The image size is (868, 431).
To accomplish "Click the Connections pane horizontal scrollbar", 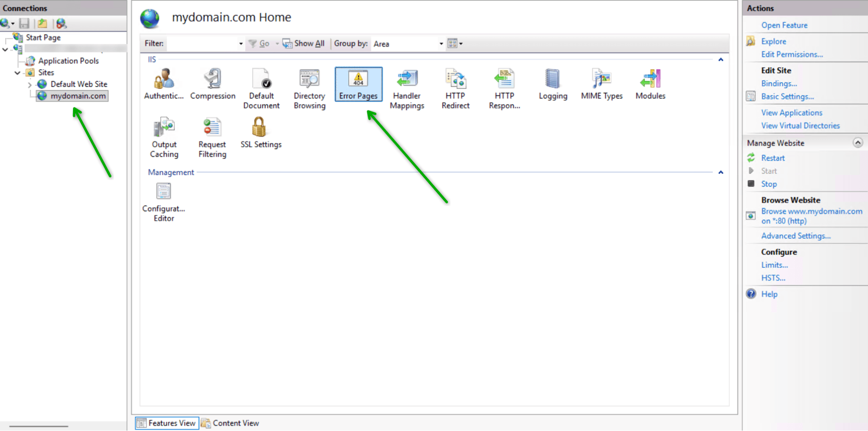I will click(39, 426).
